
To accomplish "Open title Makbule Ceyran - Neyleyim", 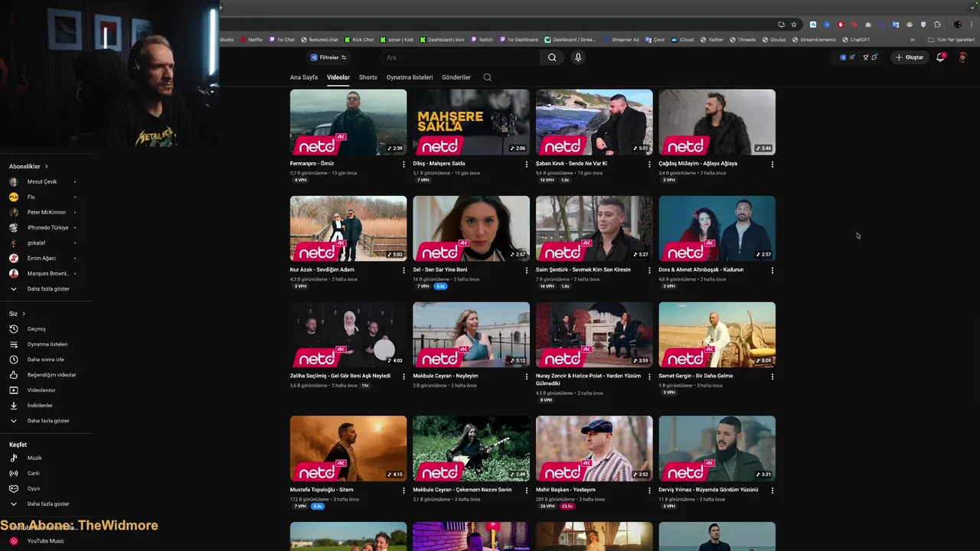I will 446,377.
